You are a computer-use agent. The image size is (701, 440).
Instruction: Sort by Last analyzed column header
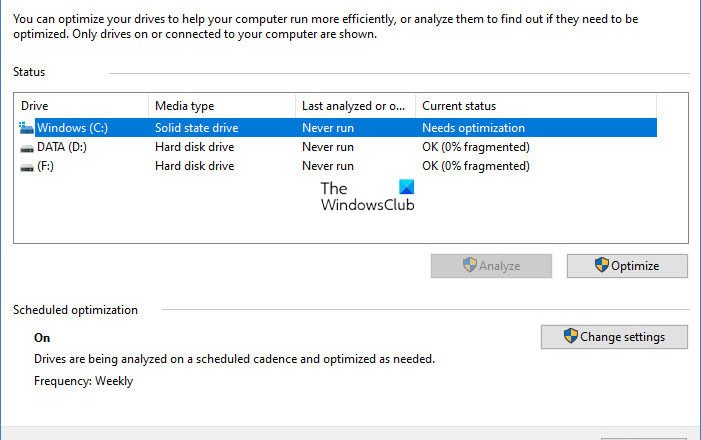354,106
